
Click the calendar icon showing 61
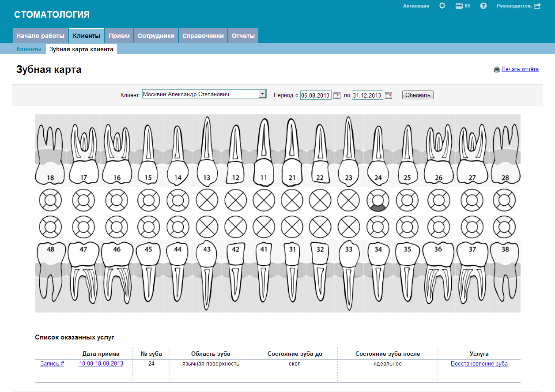click(459, 6)
